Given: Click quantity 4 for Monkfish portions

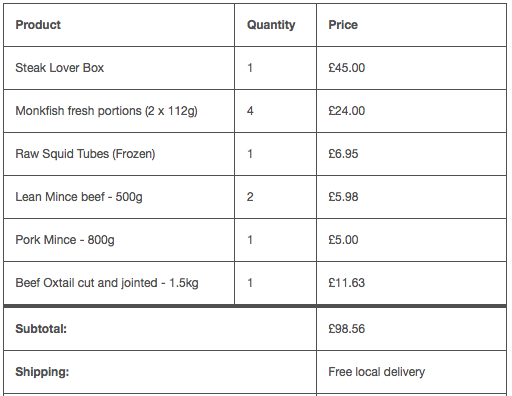Looking at the screenshot, I should coord(250,111).
